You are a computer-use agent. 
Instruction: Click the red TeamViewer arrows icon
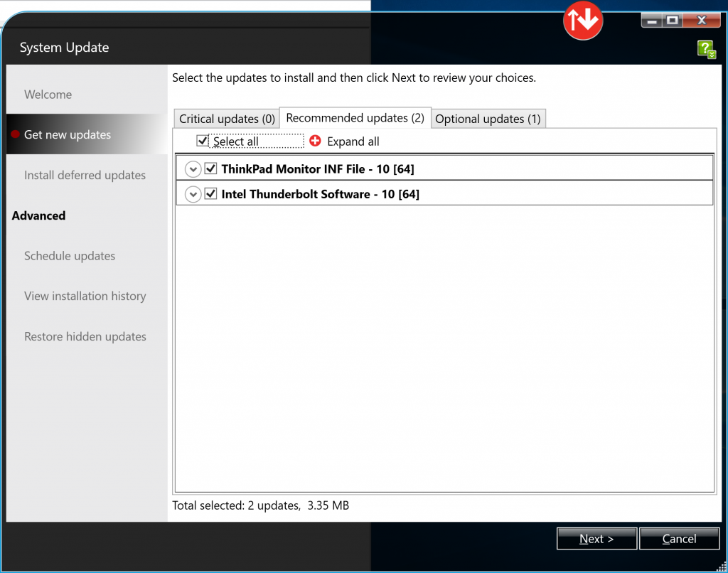click(583, 20)
